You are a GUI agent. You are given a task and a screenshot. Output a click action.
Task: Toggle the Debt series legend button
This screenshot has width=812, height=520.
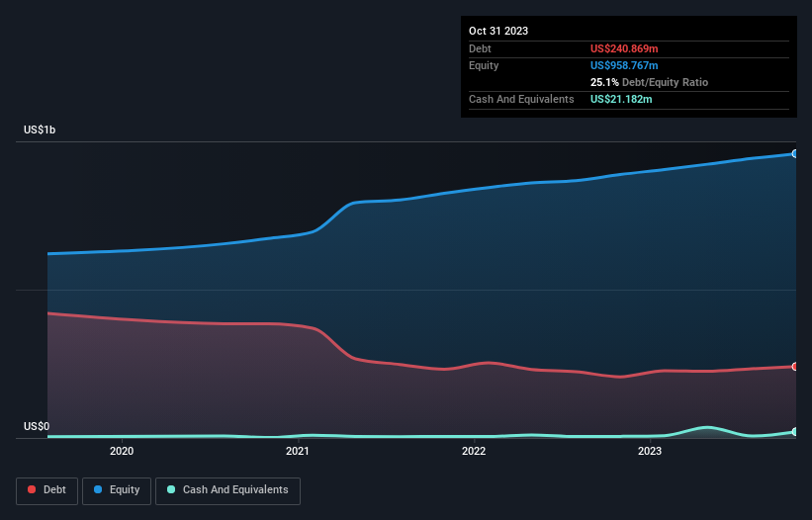click(x=47, y=490)
